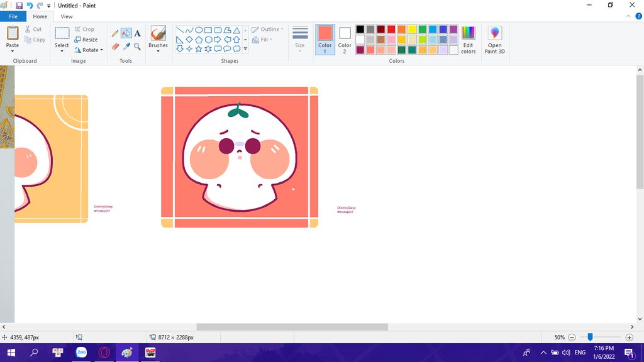Click the vertical scrollbar thumb
644x362 pixels.
coord(640,132)
